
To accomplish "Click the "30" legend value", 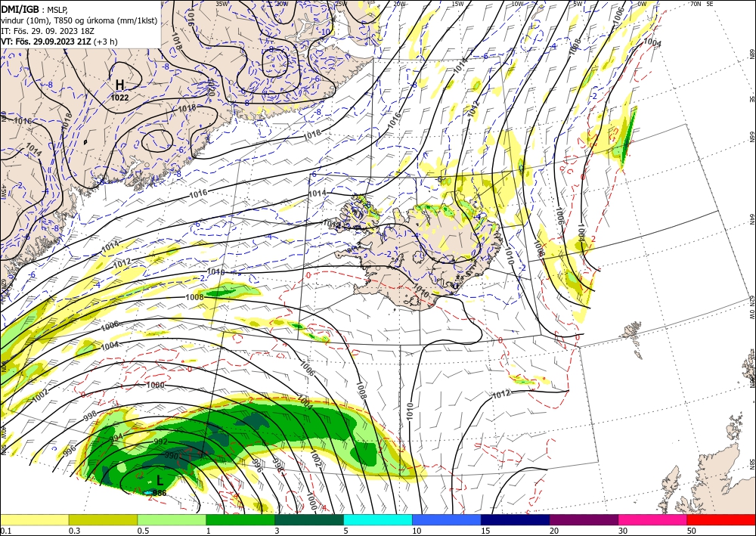I will (x=623, y=531).
